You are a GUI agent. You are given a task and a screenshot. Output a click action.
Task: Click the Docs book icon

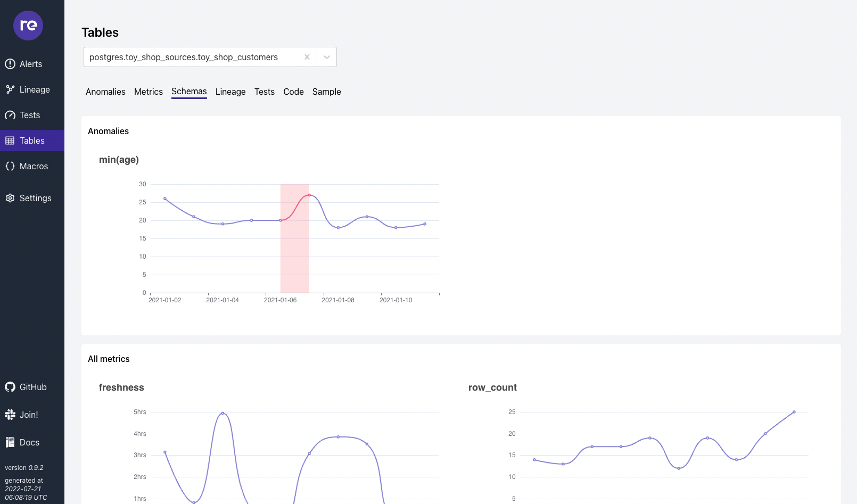10,442
